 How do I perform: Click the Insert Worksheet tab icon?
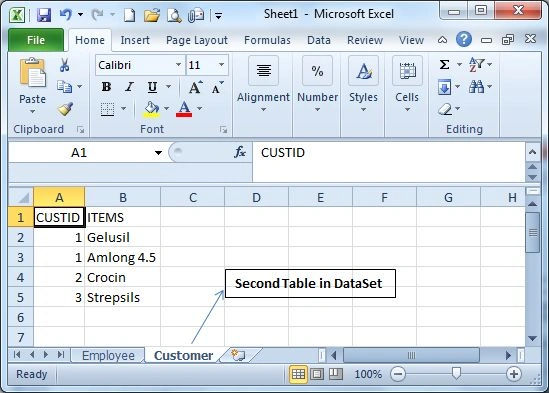(238, 355)
